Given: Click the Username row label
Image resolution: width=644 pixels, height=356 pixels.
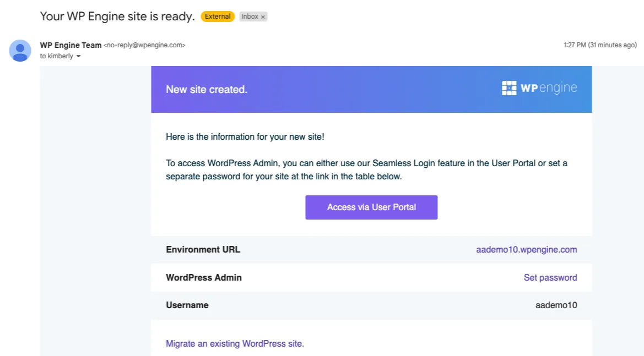Looking at the screenshot, I should coord(187,305).
